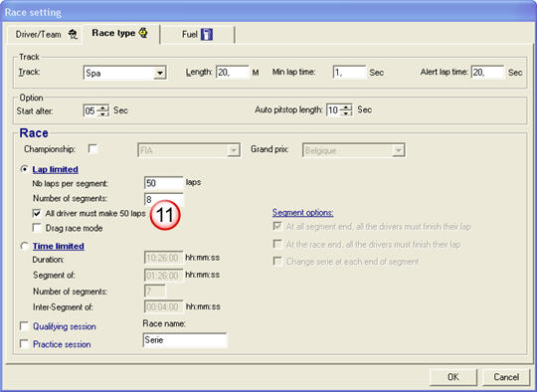
Task: Click the blue fuel pump icon
Action: pyautogui.click(x=207, y=34)
